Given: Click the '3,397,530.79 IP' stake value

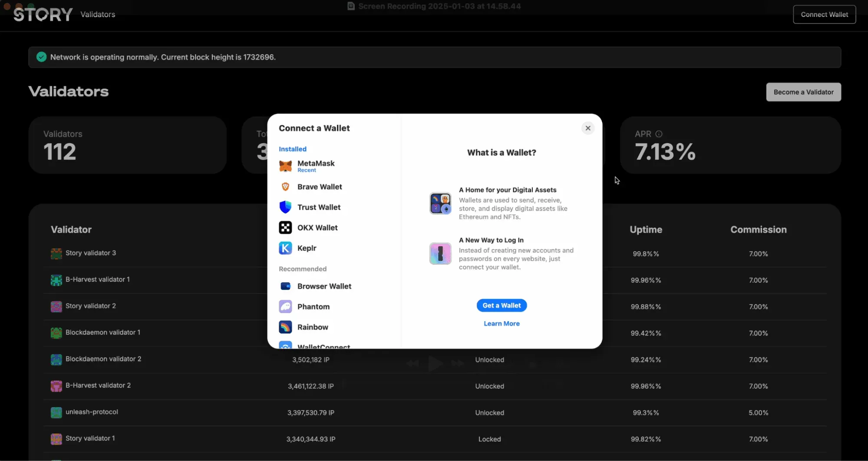Looking at the screenshot, I should click(311, 413).
